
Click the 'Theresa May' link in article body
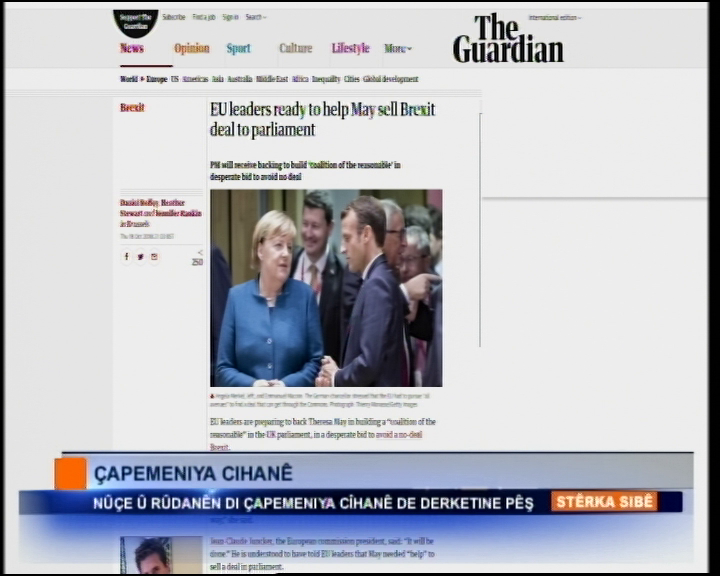tap(327, 422)
